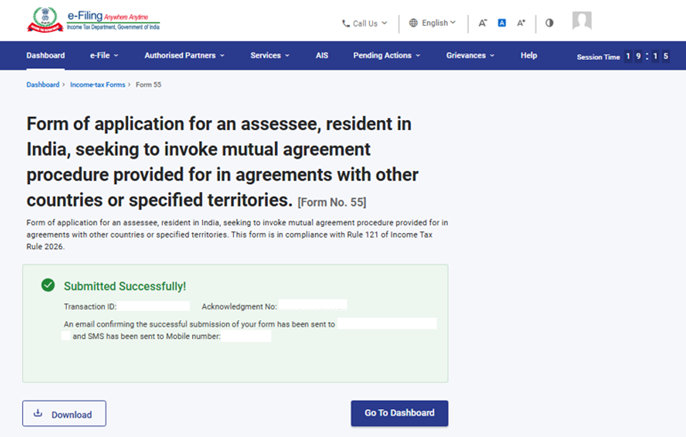Open the Authorised Partners menu

coord(184,56)
